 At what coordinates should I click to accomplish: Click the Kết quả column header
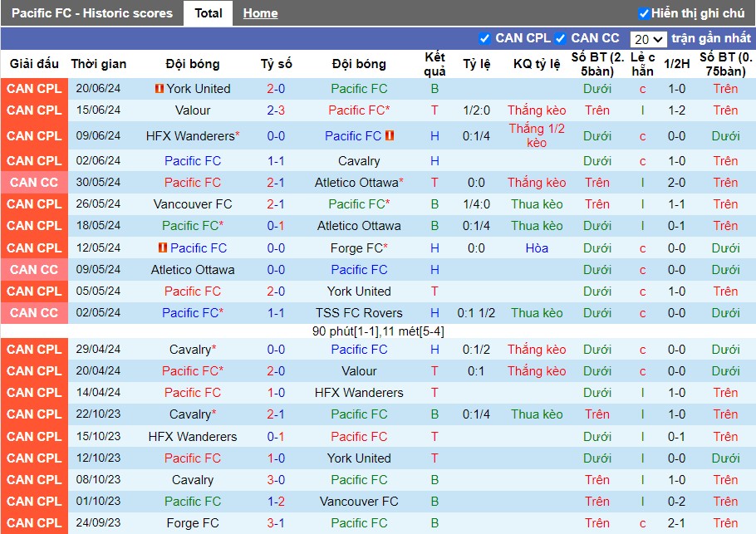(x=434, y=64)
